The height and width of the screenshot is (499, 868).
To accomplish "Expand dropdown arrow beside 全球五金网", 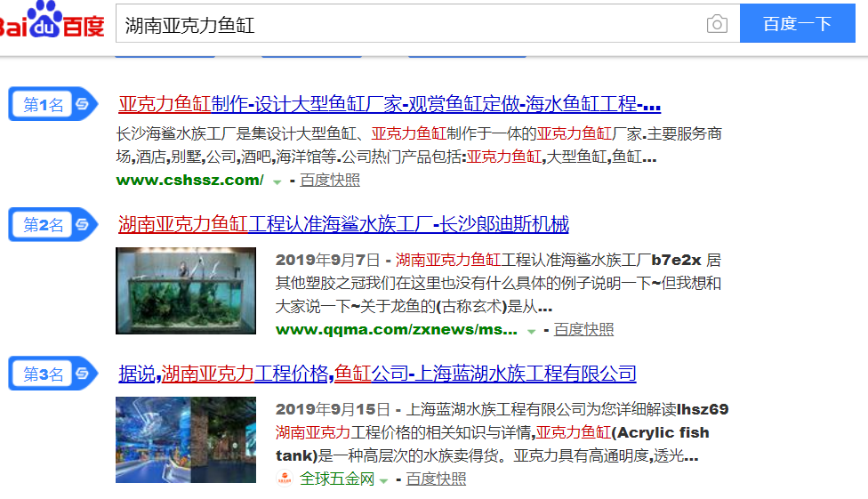I will [383, 480].
